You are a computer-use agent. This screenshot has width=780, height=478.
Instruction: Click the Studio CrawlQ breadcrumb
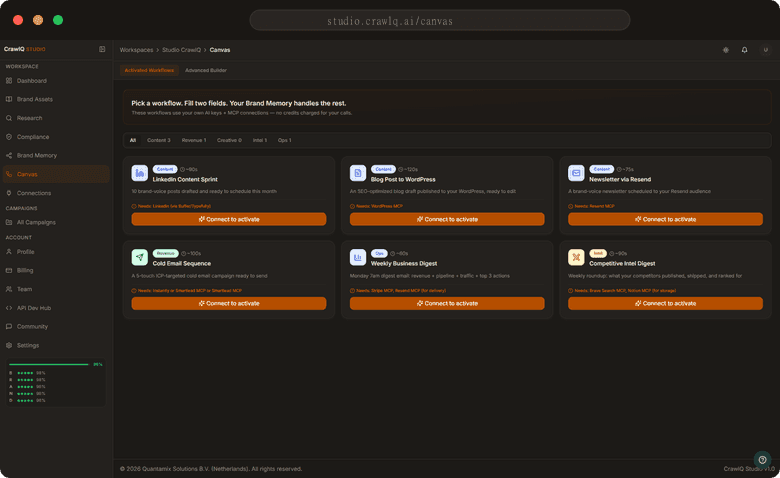182,50
